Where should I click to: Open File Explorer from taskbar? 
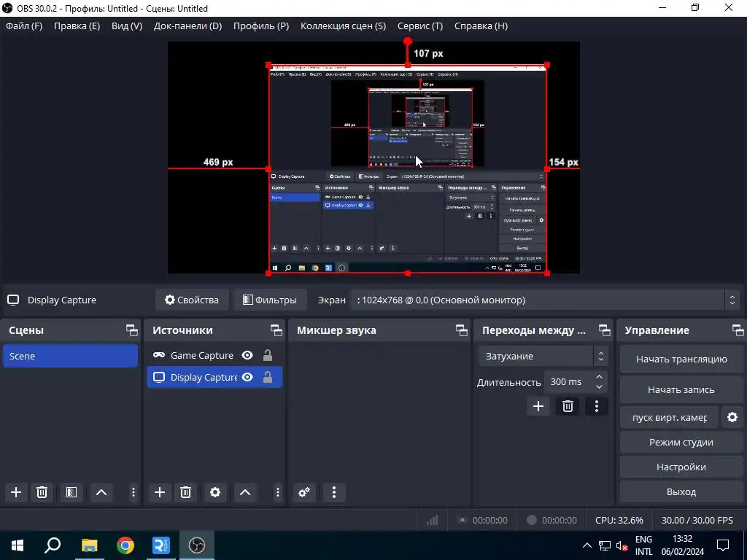89,545
